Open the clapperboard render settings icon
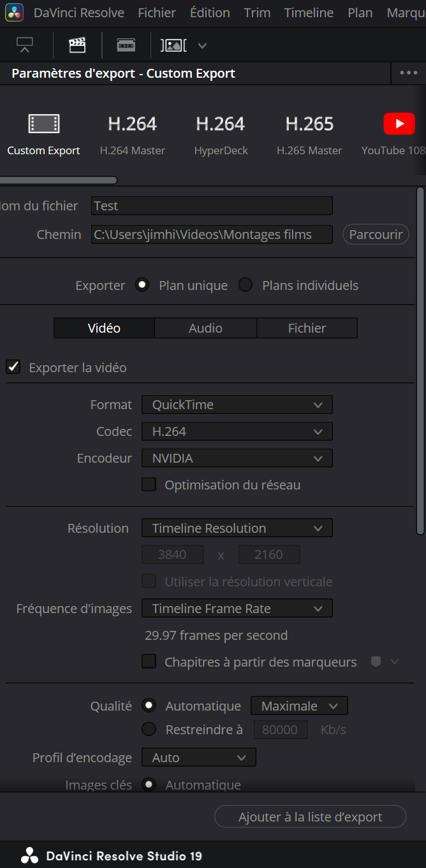Screen dimensions: 426x868 pos(77,45)
